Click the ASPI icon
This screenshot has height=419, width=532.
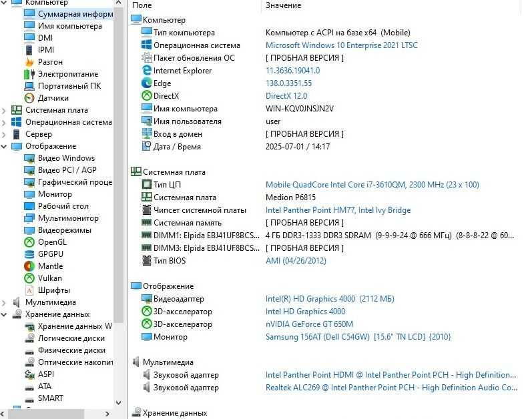(29, 374)
